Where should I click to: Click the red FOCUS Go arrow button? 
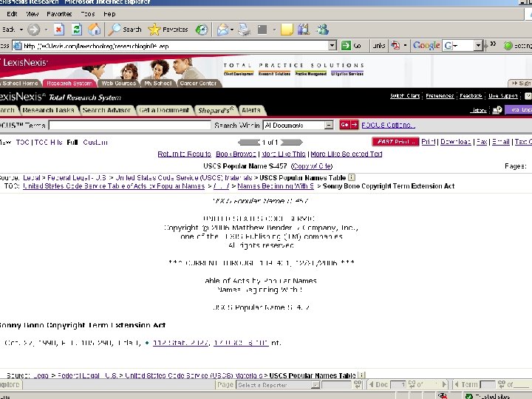[x=349, y=125]
